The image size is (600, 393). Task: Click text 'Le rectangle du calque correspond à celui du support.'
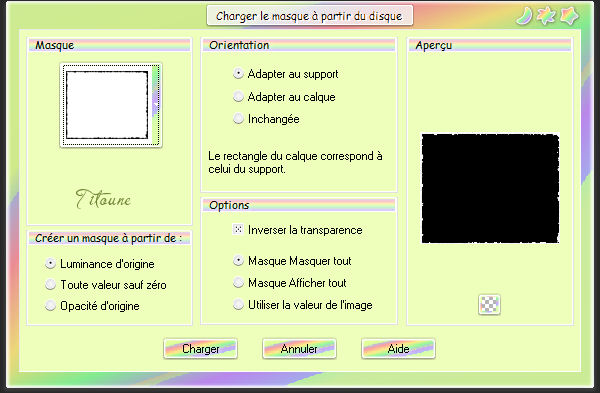tap(295, 162)
